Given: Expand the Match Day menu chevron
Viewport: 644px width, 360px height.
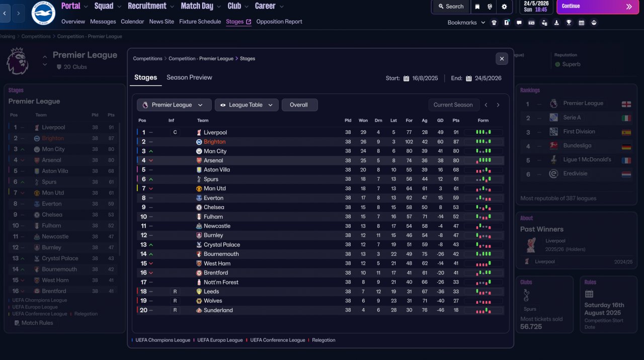Looking at the screenshot, I should pyautogui.click(x=218, y=7).
